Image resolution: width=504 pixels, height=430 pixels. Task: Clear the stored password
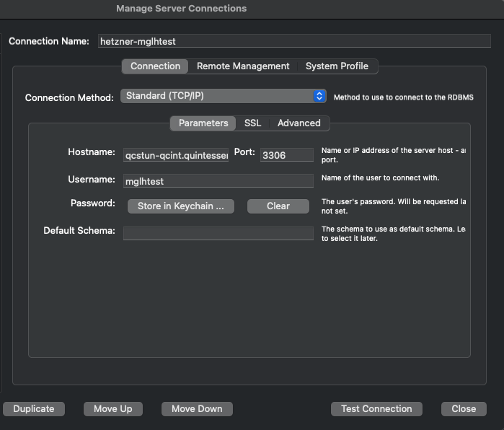(x=278, y=206)
